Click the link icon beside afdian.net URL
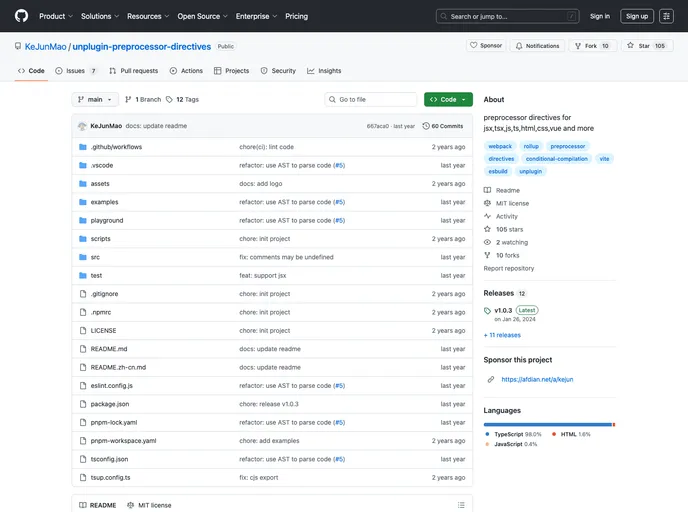Viewport: 688px width, 512px height. click(x=491, y=380)
